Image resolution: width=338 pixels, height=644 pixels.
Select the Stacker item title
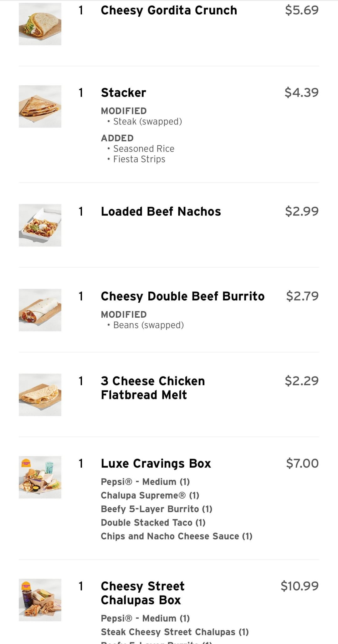[x=123, y=93]
